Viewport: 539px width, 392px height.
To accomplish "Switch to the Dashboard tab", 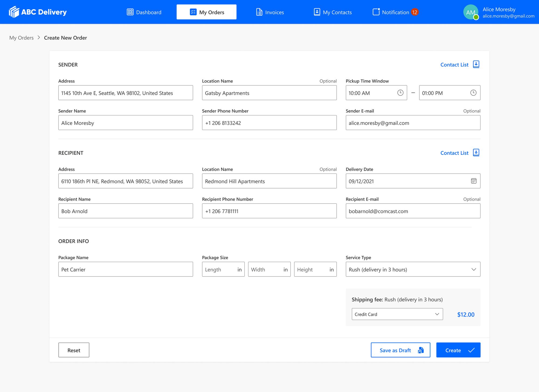I will (x=144, y=12).
